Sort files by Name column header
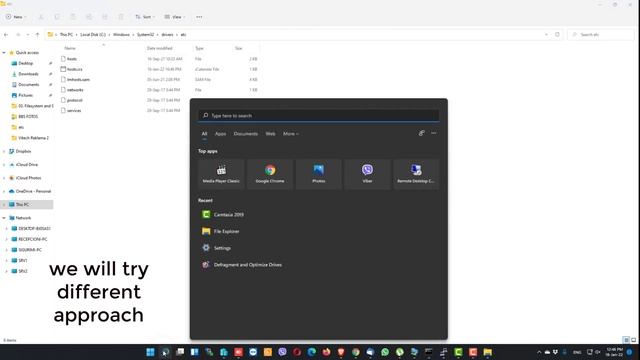This screenshot has width=640, height=360. [x=70, y=48]
